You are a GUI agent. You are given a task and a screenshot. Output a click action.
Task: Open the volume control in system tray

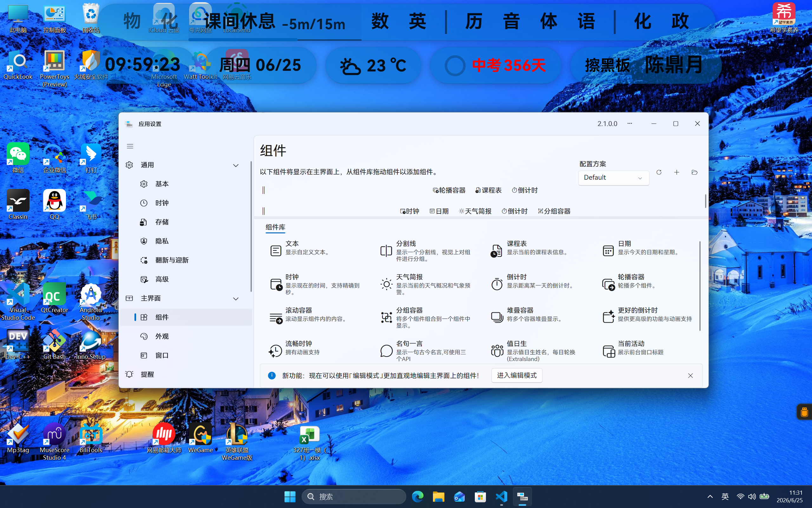pos(752,497)
